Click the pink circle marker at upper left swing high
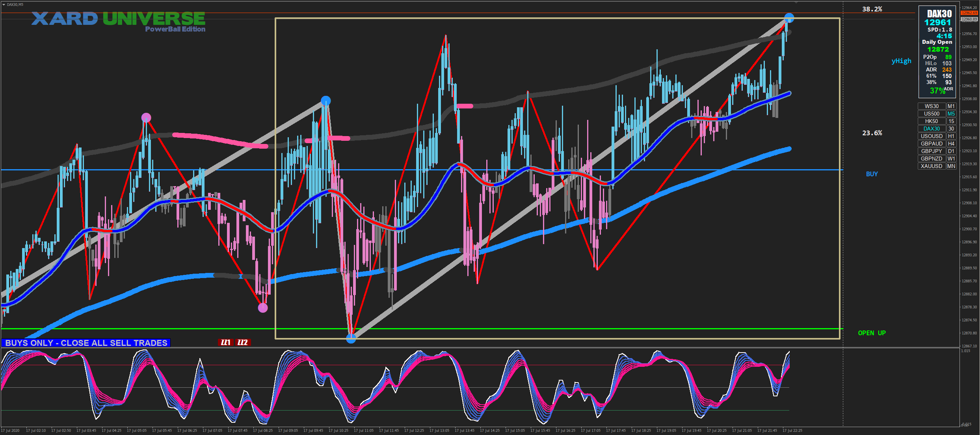Image resolution: width=980 pixels, height=435 pixels. click(x=146, y=118)
